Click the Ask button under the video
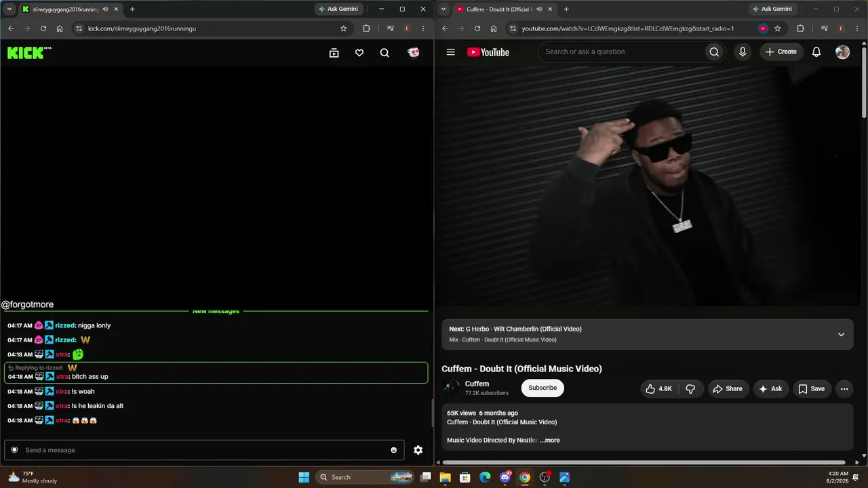The image size is (868, 488). pos(770,388)
